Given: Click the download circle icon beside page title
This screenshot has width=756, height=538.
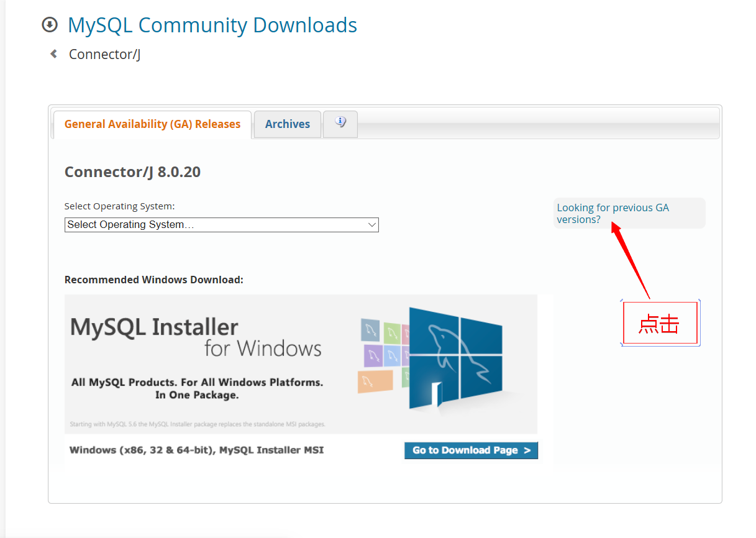Looking at the screenshot, I should coord(49,25).
